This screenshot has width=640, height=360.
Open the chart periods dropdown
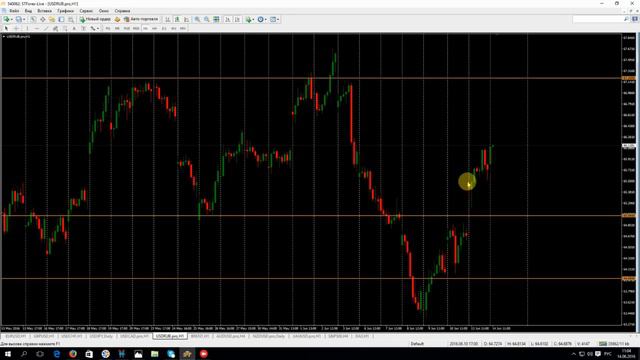click(x=262, y=19)
